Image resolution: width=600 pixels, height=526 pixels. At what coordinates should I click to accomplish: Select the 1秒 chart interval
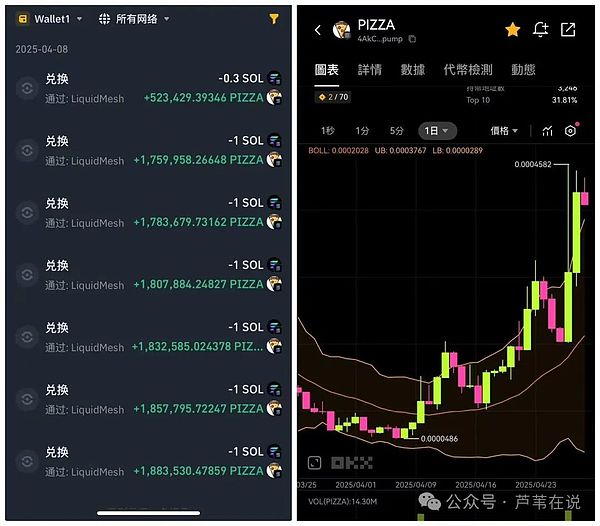(328, 131)
